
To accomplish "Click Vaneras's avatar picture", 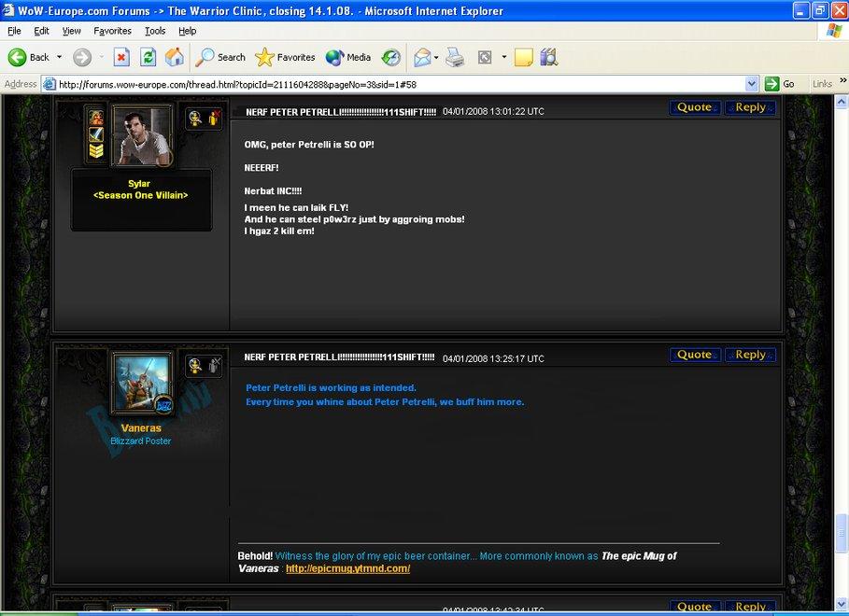I will (x=141, y=383).
